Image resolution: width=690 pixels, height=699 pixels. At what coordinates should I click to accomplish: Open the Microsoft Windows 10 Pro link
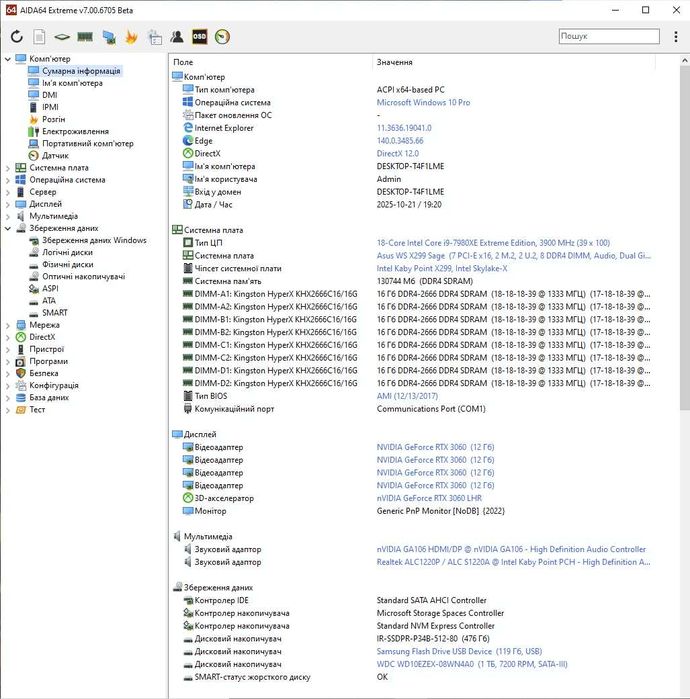point(423,103)
